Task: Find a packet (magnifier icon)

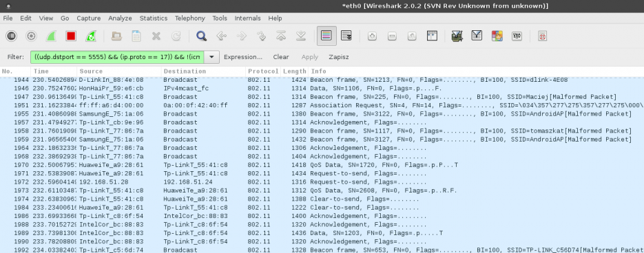Action: coord(201,36)
